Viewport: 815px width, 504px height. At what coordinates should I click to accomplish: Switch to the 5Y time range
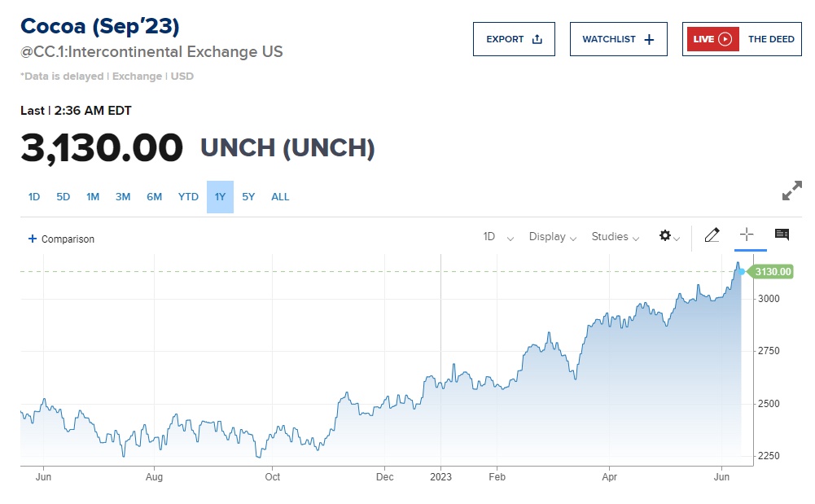tap(248, 197)
